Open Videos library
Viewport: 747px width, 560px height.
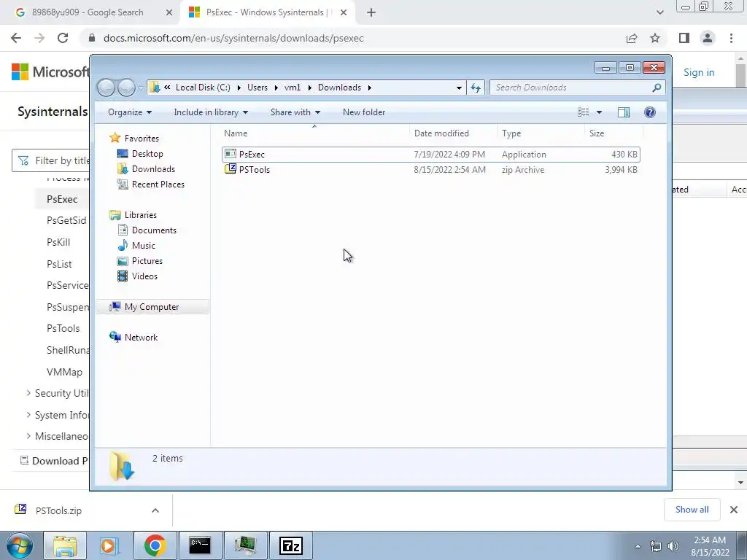coord(144,276)
